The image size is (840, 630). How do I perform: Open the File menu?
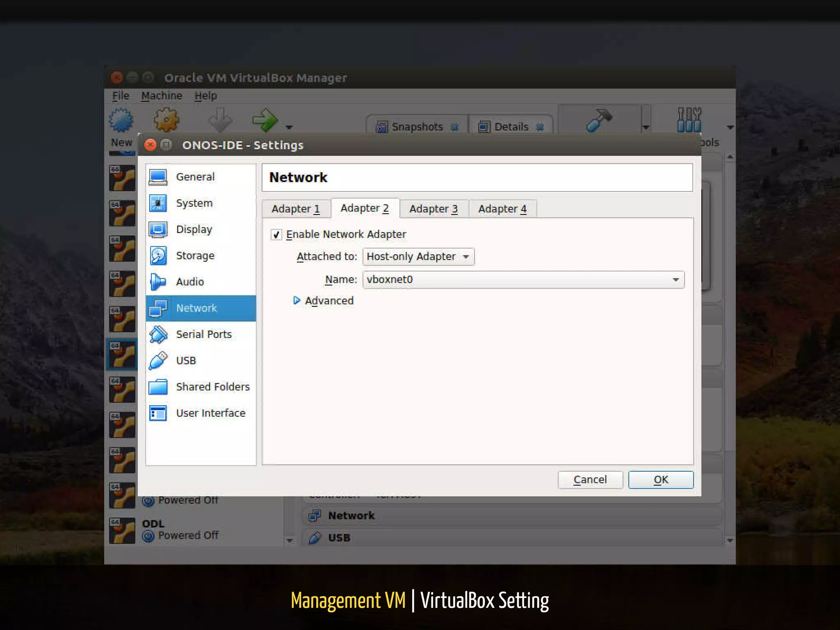(x=121, y=96)
